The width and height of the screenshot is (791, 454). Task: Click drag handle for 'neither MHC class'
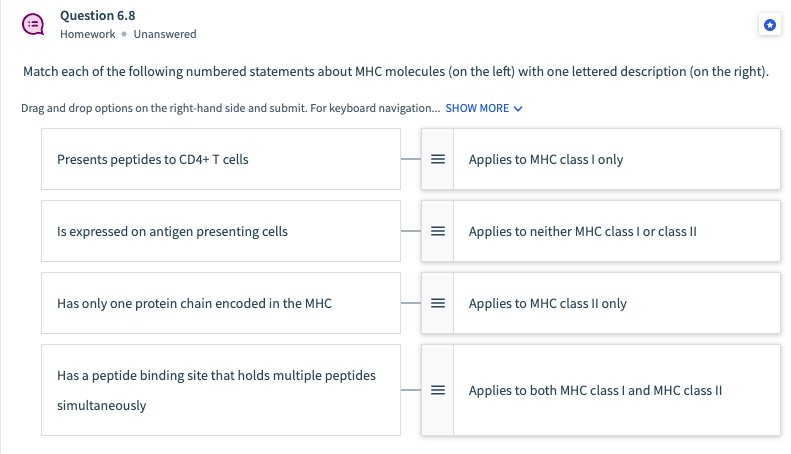point(437,231)
